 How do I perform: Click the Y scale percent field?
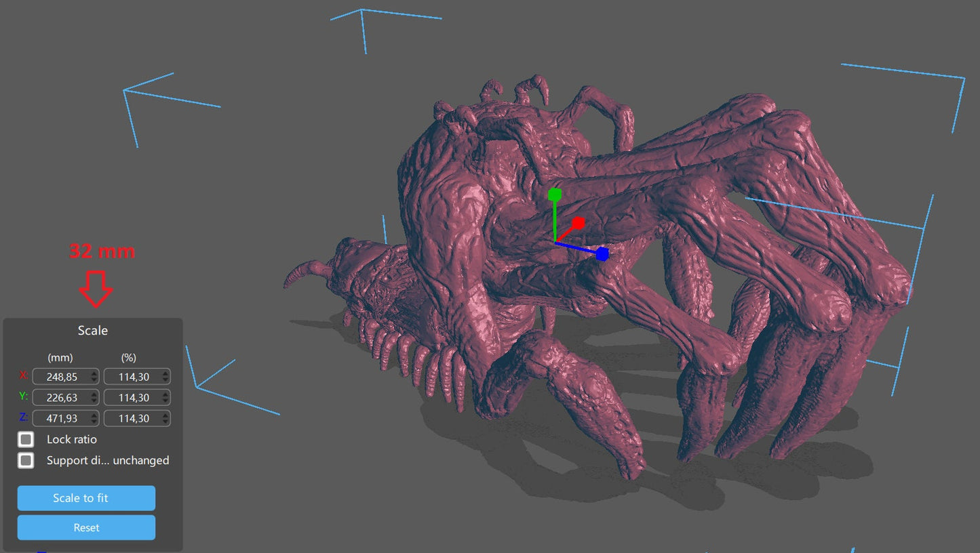pos(132,398)
